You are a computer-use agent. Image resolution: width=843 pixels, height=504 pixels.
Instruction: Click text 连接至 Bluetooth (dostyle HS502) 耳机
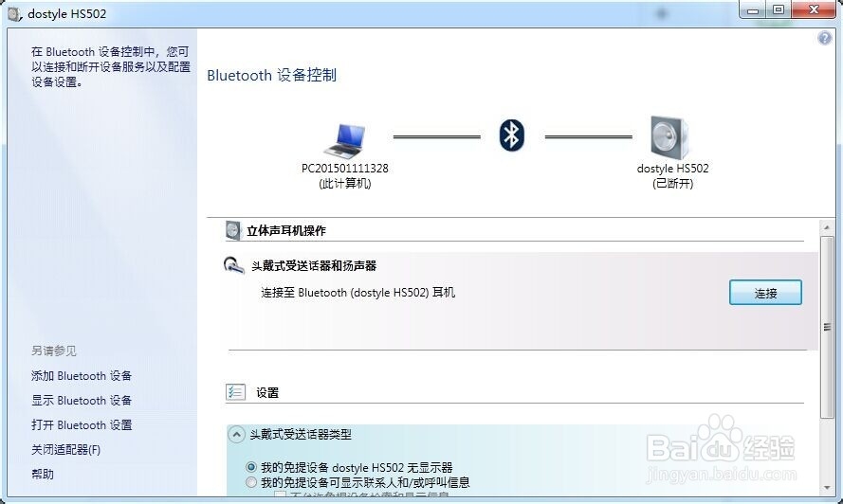[358, 293]
